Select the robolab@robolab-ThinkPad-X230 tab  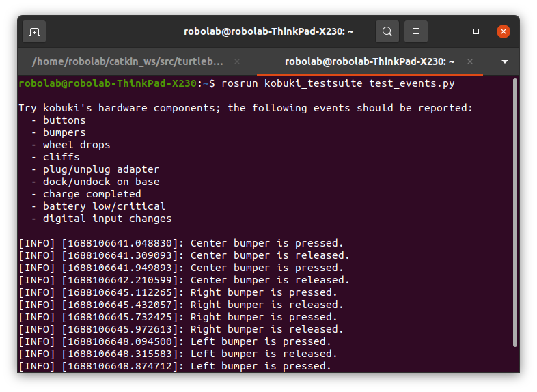369,61
